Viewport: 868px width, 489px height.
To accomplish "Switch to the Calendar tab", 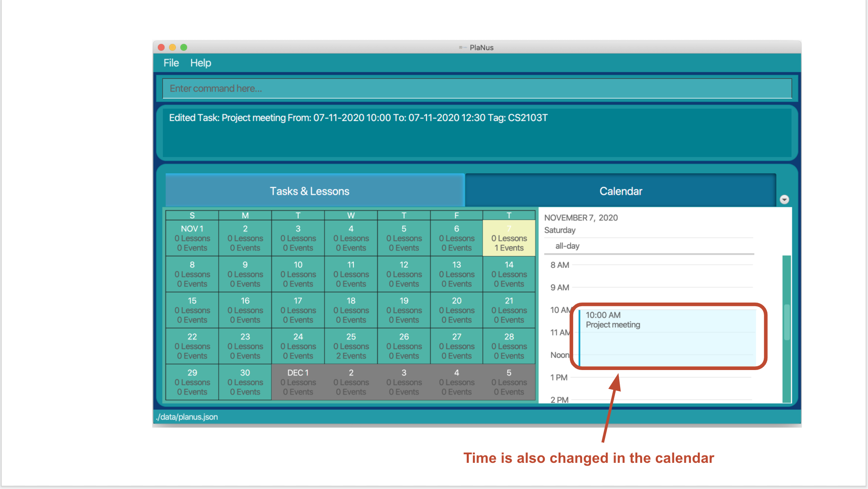I will 621,191.
